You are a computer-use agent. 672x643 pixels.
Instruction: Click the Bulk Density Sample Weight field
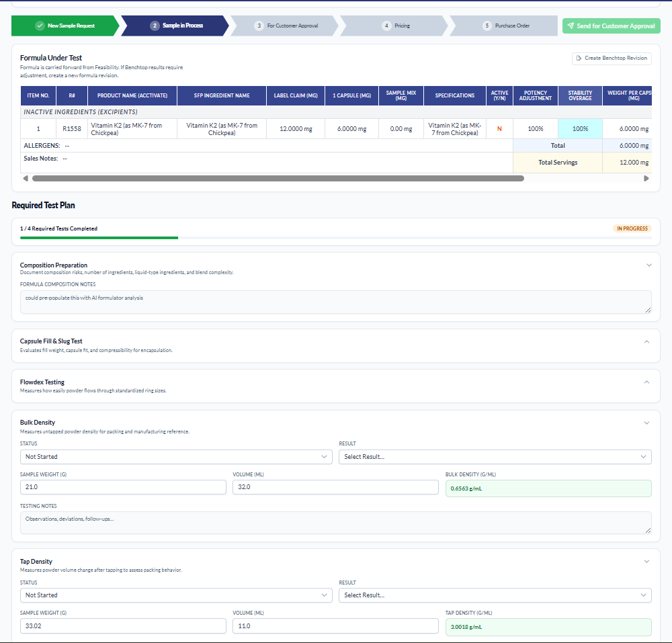[123, 487]
